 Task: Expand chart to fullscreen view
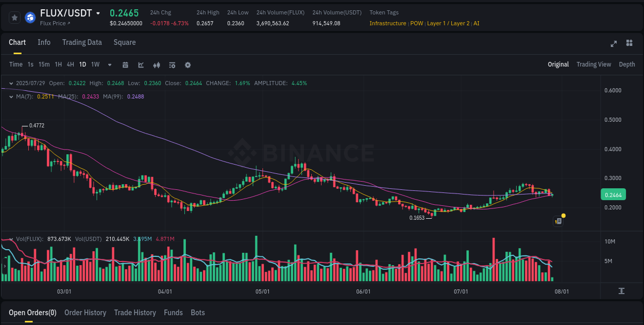(x=614, y=44)
